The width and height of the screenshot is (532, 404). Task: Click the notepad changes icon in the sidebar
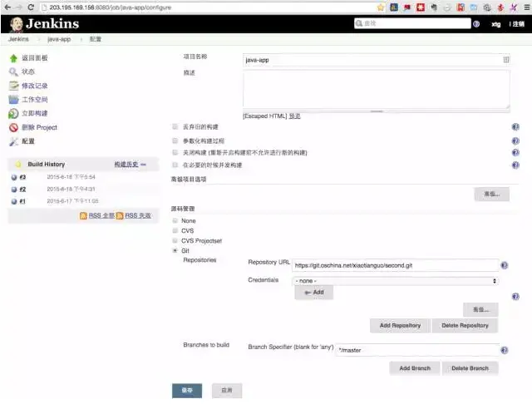(x=13, y=86)
